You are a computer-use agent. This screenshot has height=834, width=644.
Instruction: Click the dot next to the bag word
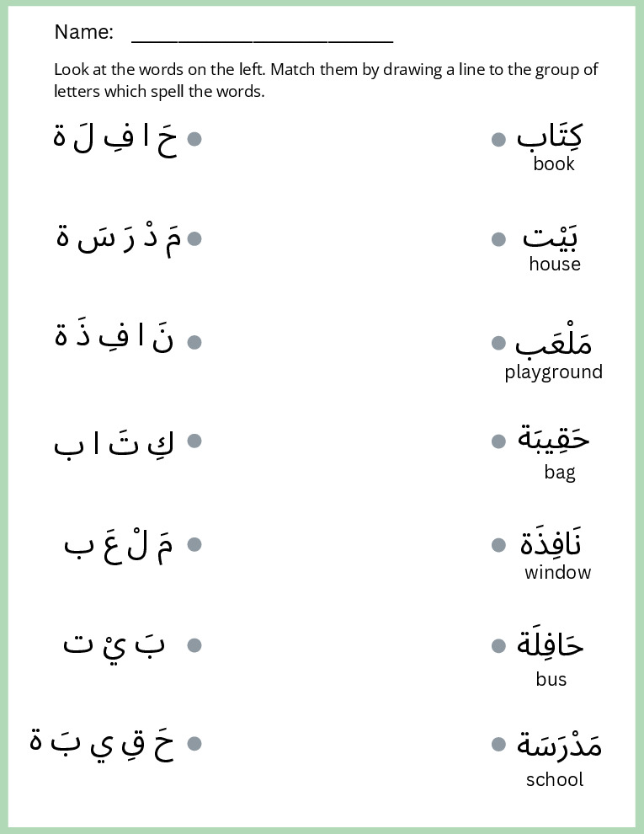(498, 441)
